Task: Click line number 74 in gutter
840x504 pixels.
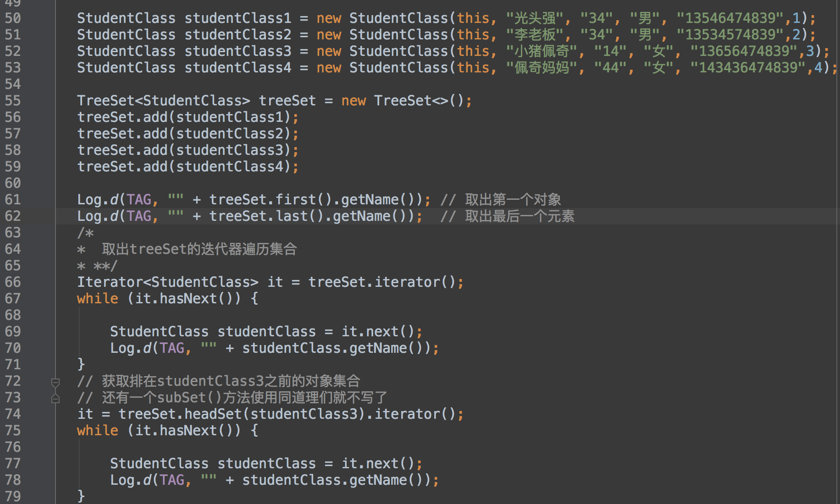Action: click(13, 414)
